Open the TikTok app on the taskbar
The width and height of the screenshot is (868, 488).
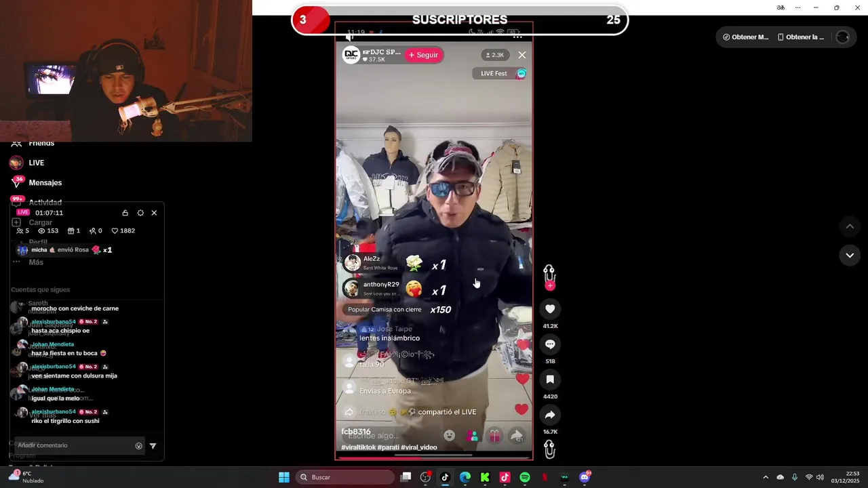point(445,477)
